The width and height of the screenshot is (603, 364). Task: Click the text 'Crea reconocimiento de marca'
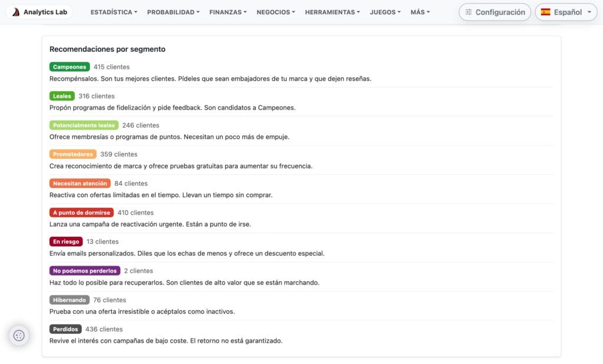95,166
